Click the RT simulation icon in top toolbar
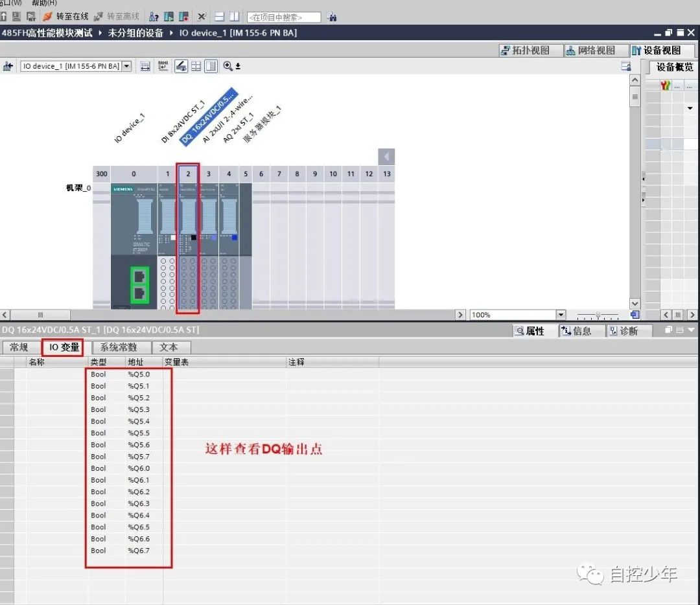 31,17
